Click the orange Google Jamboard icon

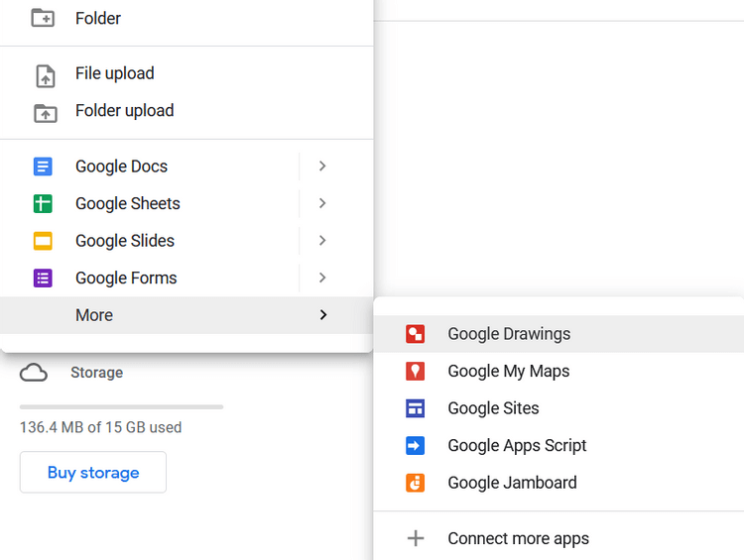(x=416, y=483)
